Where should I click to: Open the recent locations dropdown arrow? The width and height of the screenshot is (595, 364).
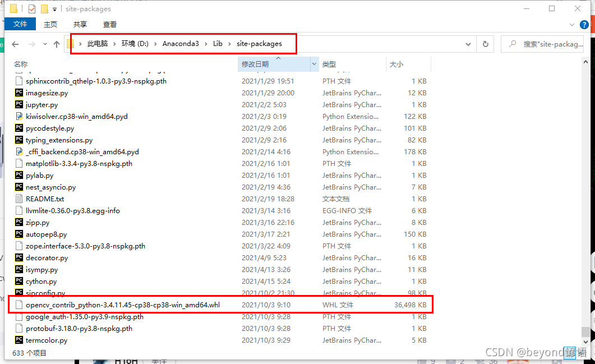(x=45, y=44)
